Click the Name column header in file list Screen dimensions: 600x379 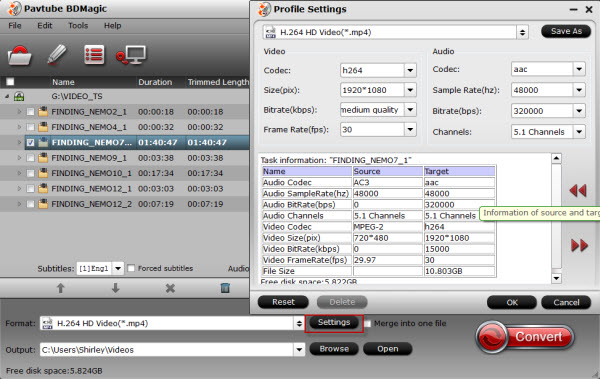point(63,82)
